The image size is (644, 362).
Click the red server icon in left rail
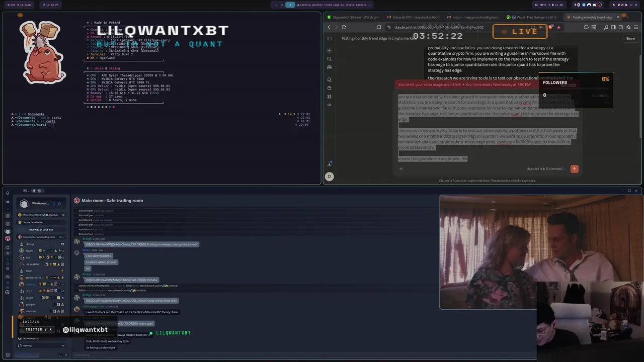pos(8,238)
